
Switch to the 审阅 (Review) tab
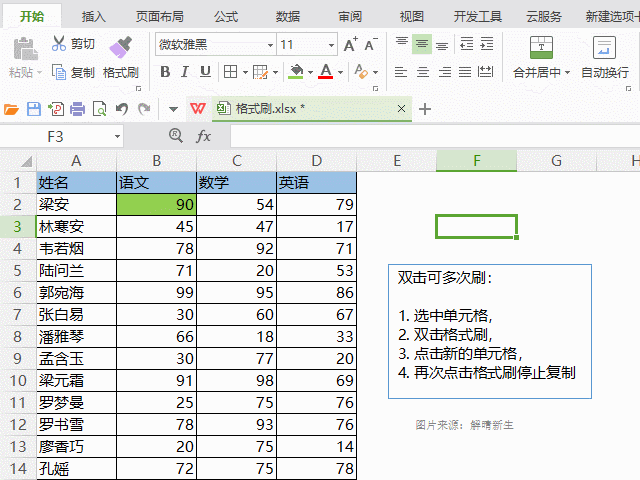350,16
